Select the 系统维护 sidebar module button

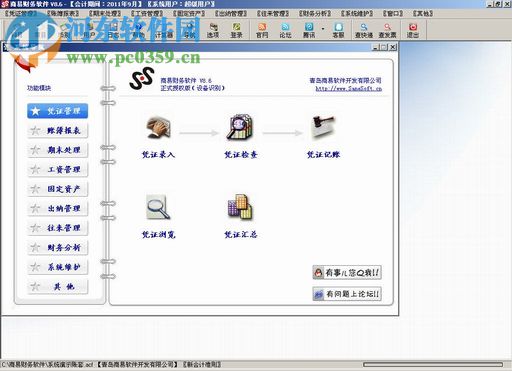[57, 267]
